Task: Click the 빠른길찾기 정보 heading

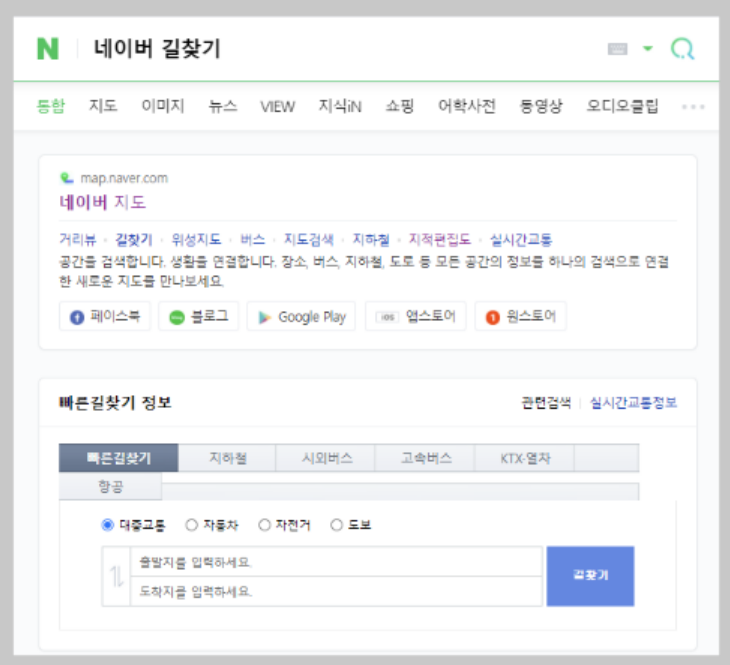Action: [115, 402]
